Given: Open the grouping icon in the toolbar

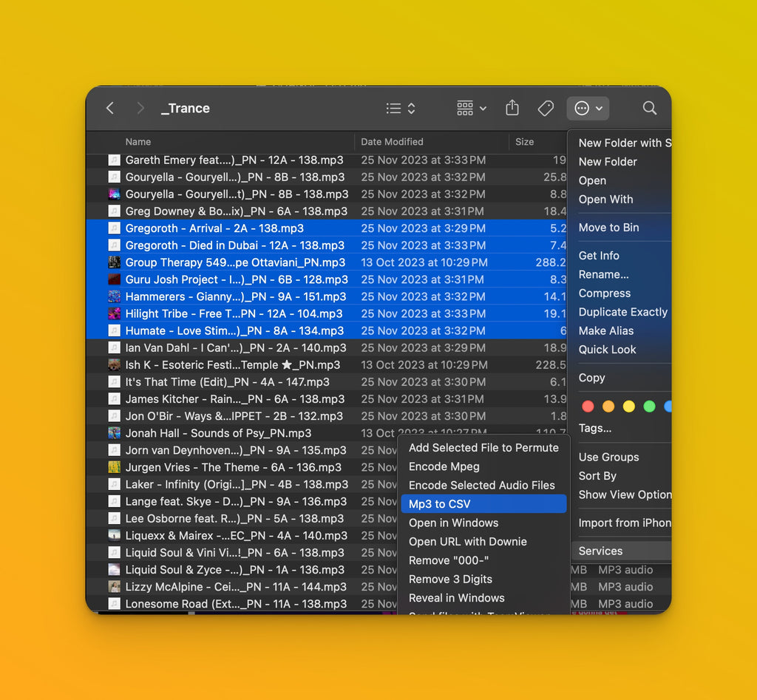Looking at the screenshot, I should (464, 108).
